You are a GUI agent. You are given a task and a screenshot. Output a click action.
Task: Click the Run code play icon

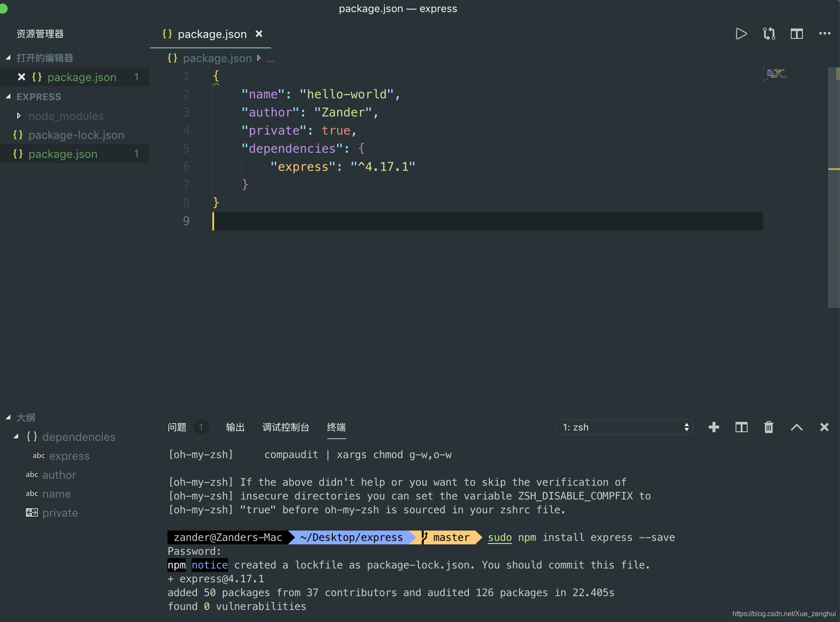[741, 34]
